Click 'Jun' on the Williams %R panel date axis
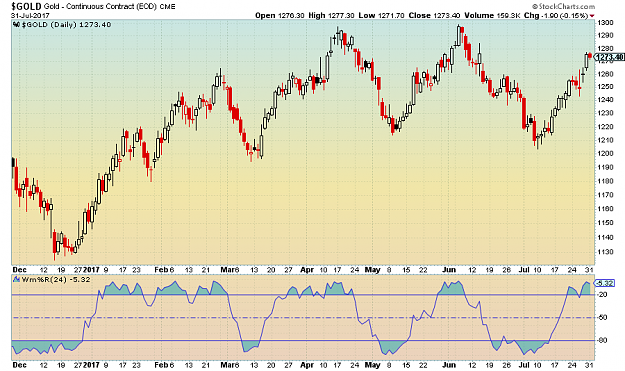 (x=449, y=365)
